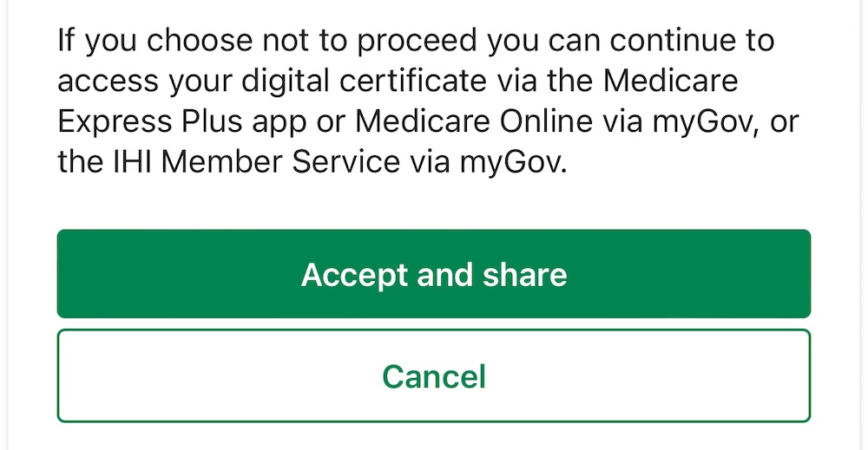Tap the white 'Accept and share' label

point(433,275)
